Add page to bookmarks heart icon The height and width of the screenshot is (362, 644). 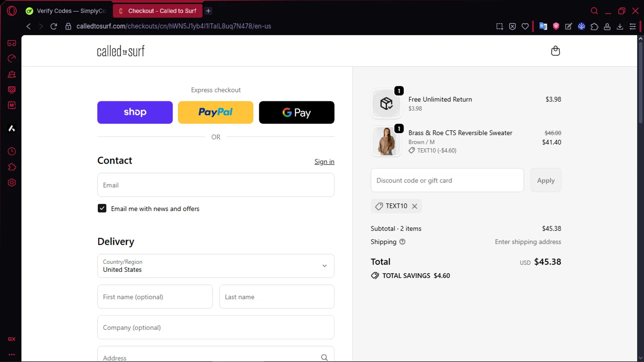[x=525, y=26]
